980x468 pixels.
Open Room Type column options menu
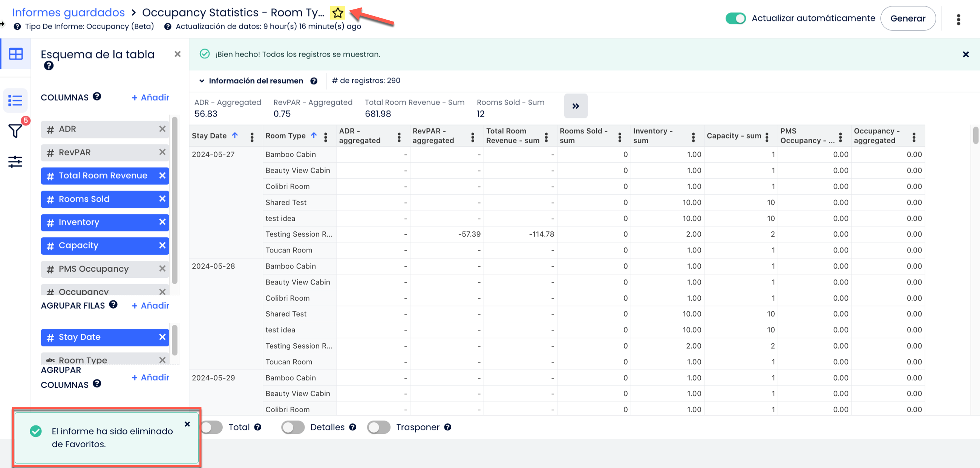325,137
